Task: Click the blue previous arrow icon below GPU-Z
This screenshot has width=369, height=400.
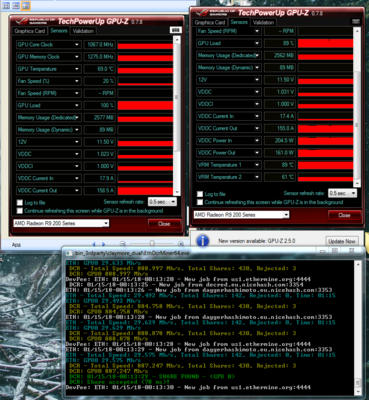Action: coord(94,244)
